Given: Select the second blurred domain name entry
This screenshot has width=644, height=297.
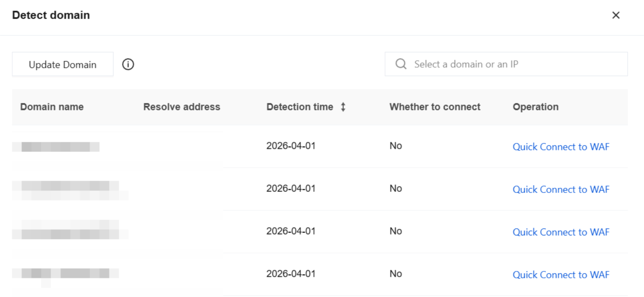Looking at the screenshot, I should (x=70, y=191).
